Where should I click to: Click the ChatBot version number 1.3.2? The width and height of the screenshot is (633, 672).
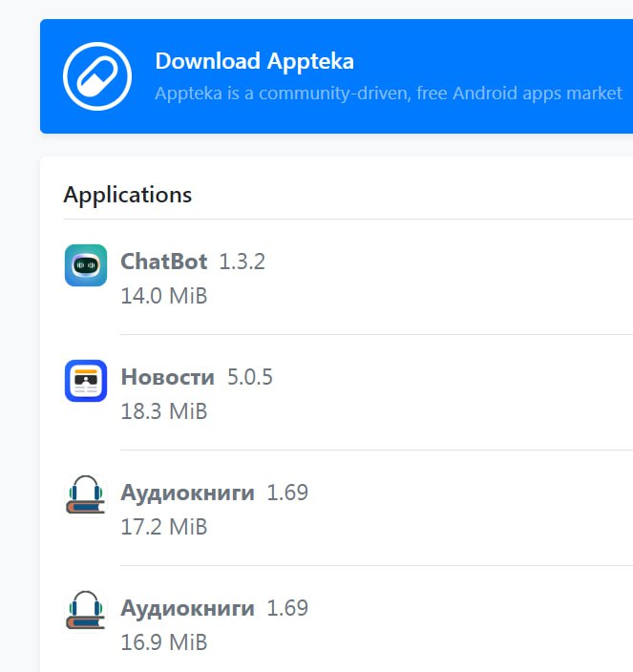coord(242,262)
